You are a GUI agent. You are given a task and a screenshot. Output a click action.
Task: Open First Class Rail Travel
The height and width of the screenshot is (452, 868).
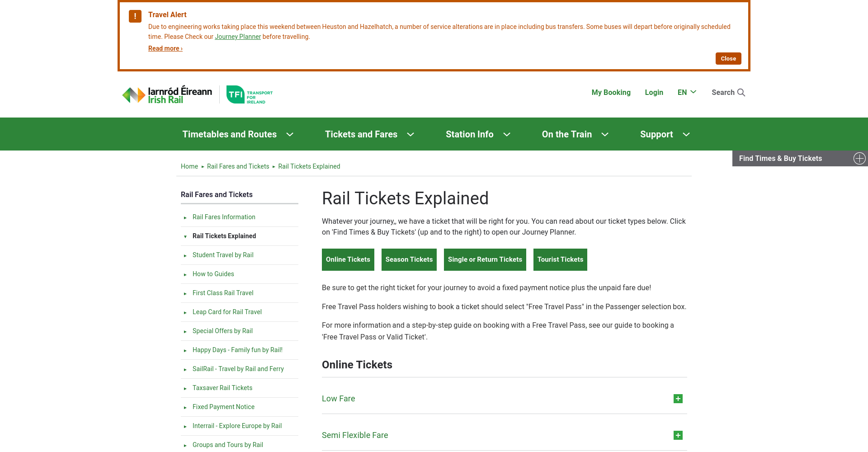tap(223, 293)
